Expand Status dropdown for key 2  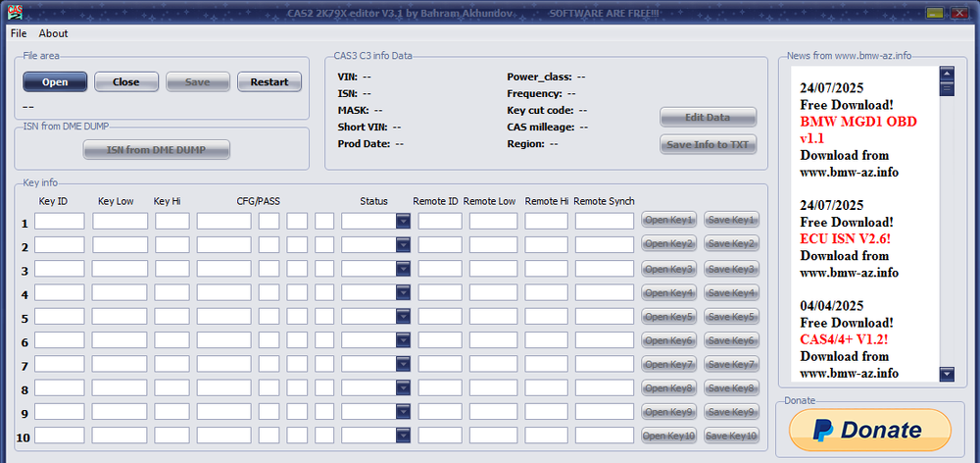[x=403, y=244]
